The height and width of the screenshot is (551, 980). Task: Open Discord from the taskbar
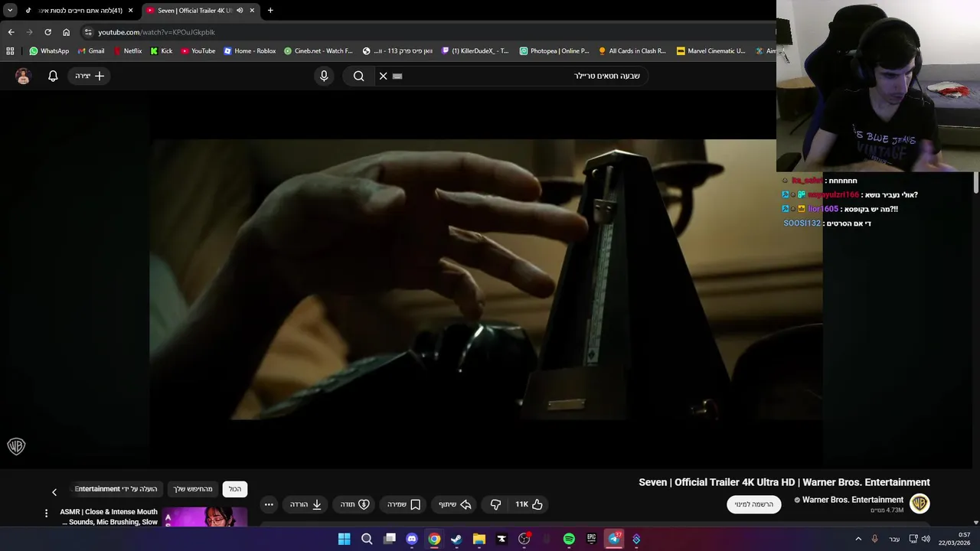[x=412, y=539]
